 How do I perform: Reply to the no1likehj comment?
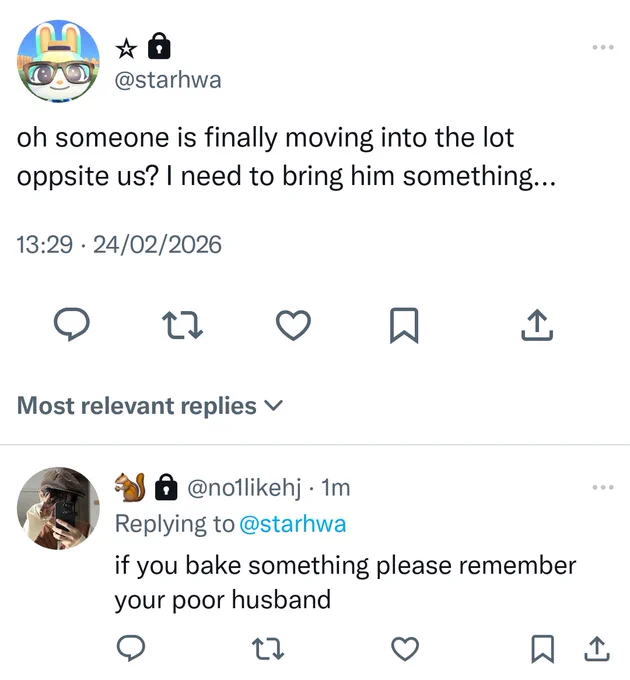[x=131, y=648]
